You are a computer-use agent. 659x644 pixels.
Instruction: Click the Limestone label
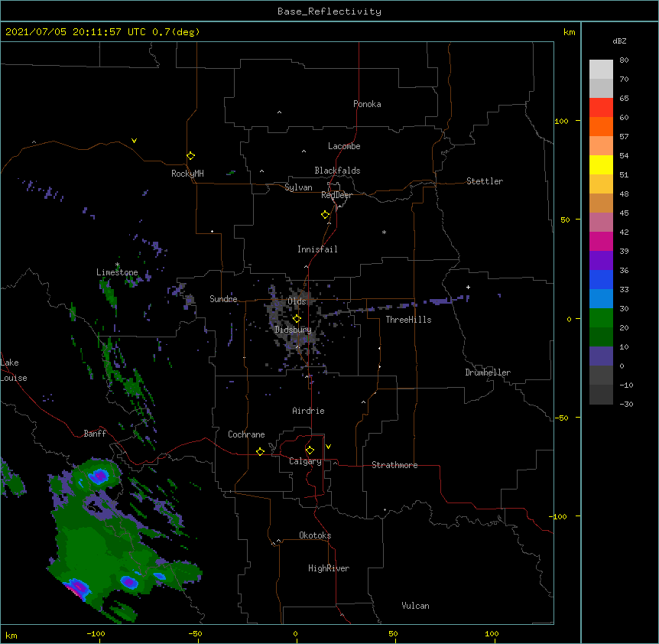117,272
